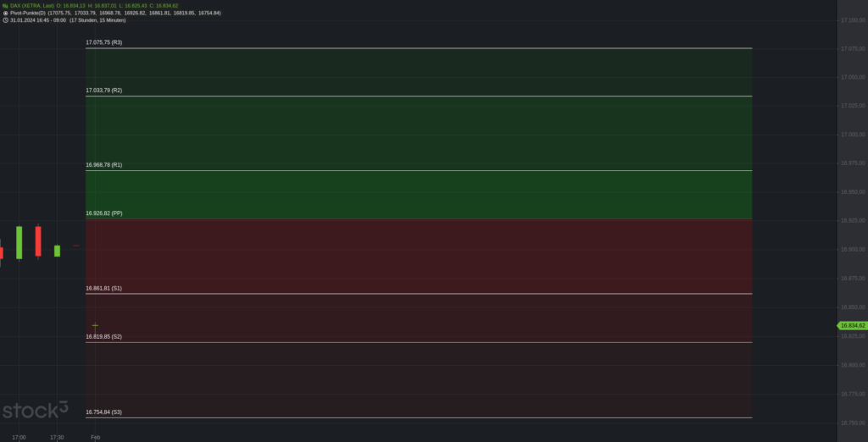Select the small crosshair marker near S2

95,325
